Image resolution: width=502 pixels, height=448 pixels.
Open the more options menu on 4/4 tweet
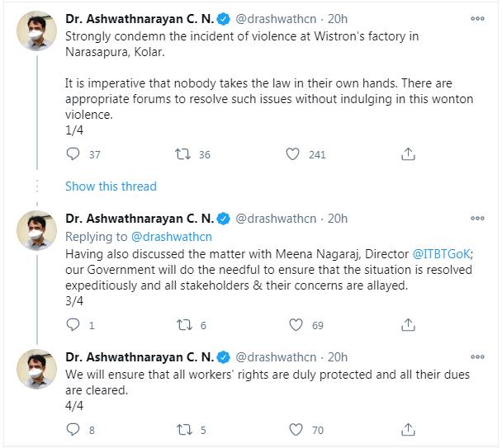[477, 357]
